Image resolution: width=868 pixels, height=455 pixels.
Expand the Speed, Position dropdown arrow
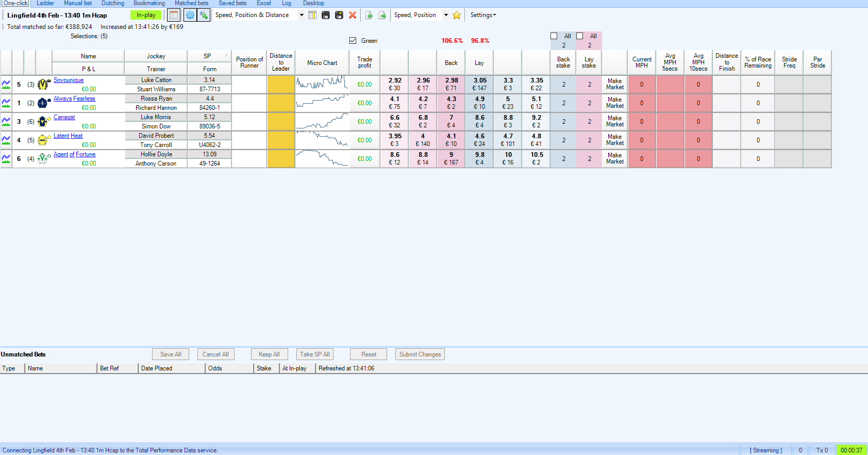(446, 15)
